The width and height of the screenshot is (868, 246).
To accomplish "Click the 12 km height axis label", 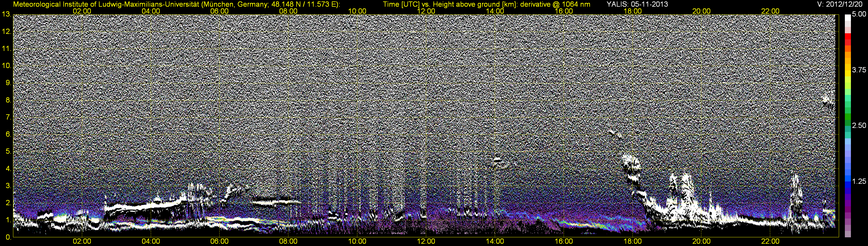I will 6,31.
